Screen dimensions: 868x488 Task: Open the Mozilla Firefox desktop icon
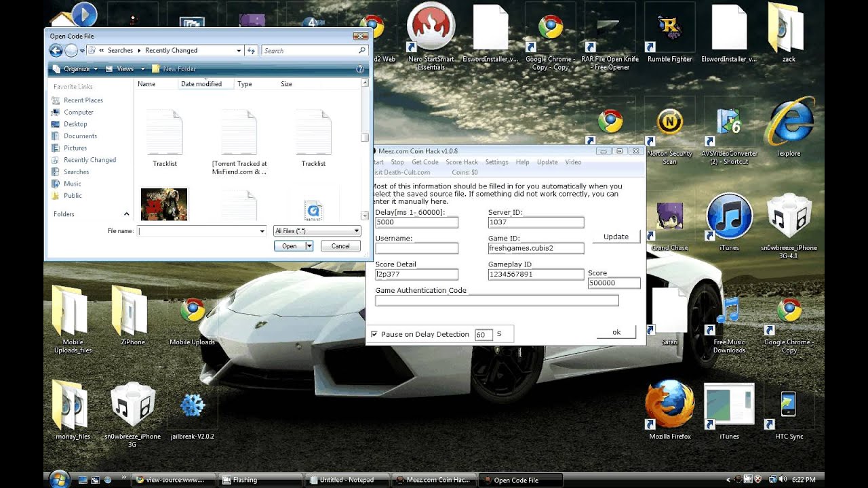coord(669,410)
